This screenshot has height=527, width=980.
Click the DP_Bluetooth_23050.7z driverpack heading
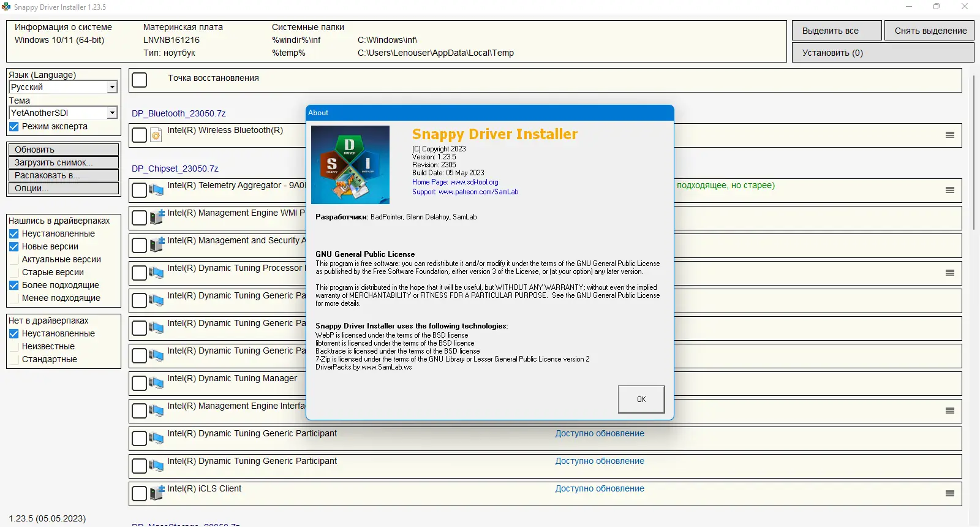coord(179,113)
